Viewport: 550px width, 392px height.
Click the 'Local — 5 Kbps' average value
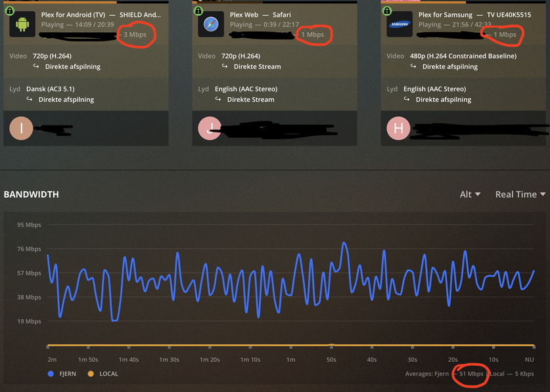pos(512,374)
